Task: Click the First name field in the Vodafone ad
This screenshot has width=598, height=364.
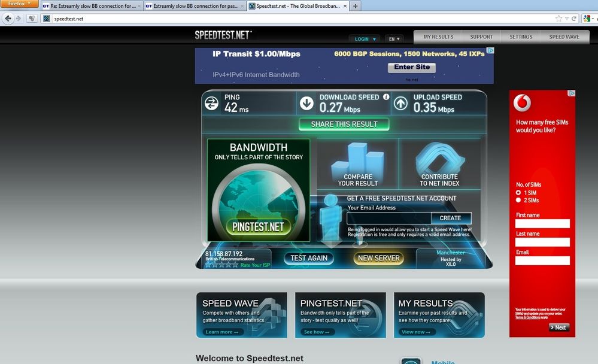Action: 542,223
